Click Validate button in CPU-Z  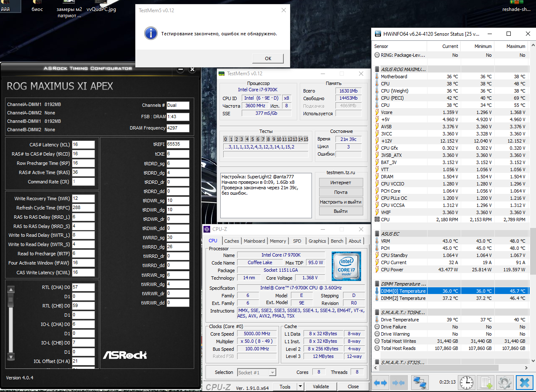pyautogui.click(x=321, y=387)
